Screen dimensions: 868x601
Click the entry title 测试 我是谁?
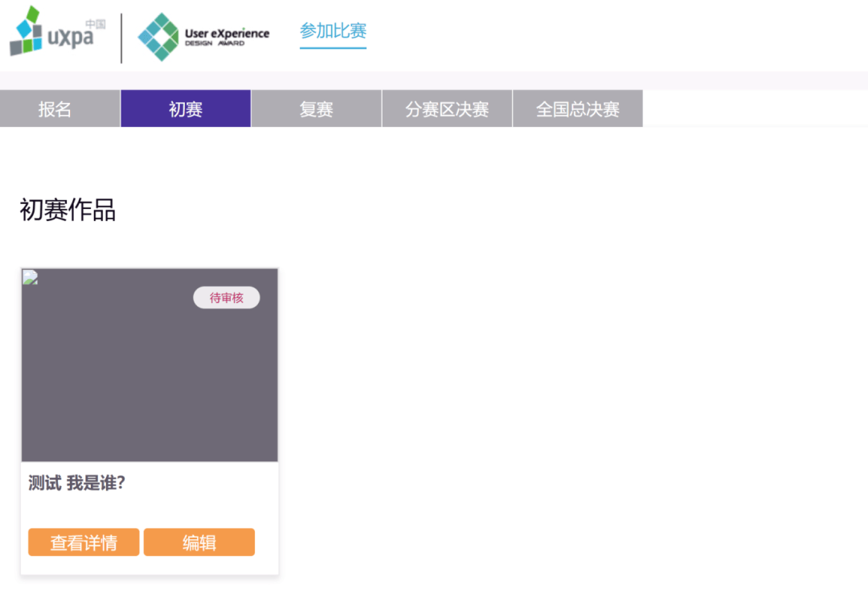pos(77,483)
